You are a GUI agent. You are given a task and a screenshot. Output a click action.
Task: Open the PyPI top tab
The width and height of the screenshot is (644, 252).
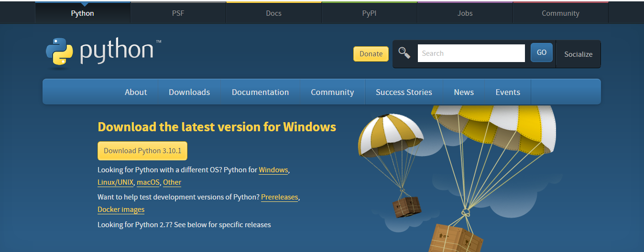coord(369,13)
